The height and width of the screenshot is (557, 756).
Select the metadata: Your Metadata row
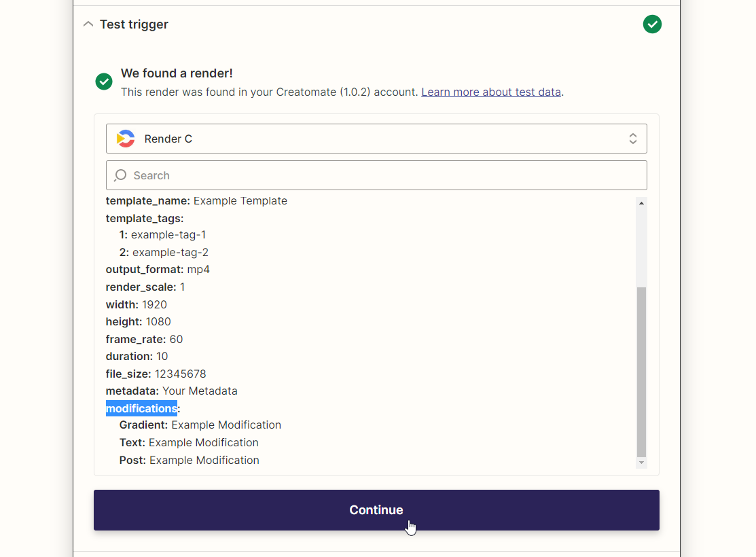172,391
